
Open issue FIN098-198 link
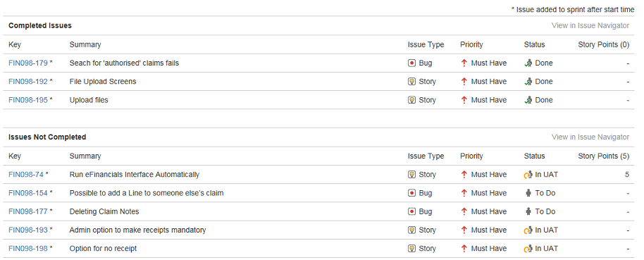[x=28, y=249]
